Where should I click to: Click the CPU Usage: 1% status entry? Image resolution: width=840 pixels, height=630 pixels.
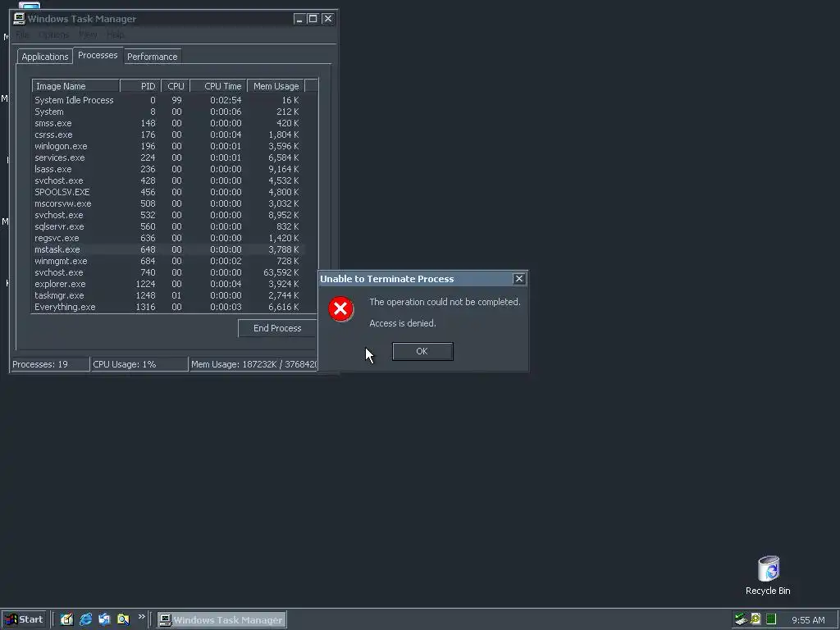(x=139, y=364)
